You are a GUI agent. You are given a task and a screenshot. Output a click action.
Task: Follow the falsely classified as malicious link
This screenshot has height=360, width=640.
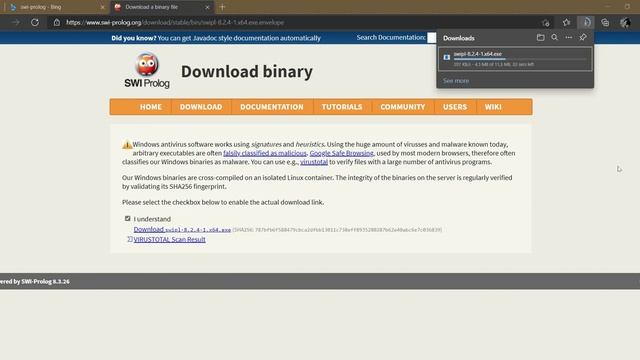pos(264,153)
